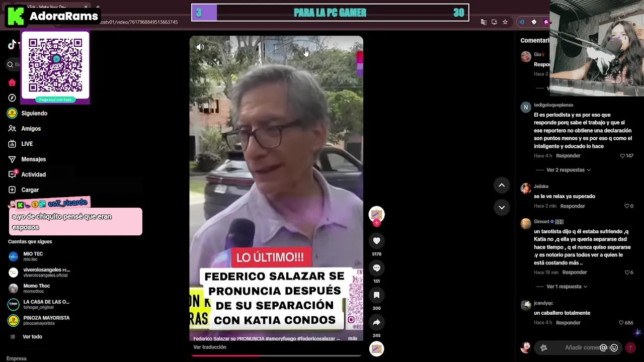Like tedigoloquepienso's comment with 147 likes
The image size is (644, 362).
pyautogui.click(x=623, y=156)
